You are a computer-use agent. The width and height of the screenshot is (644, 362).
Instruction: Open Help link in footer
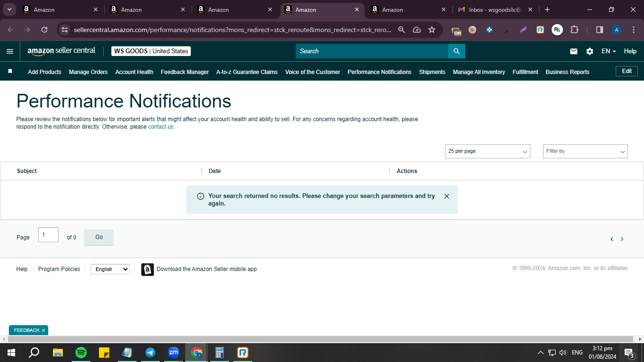coord(22,269)
